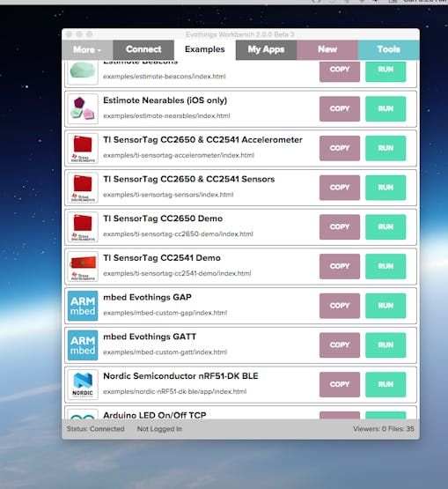Open the My Apps tab
Viewport: 448px width, 489px height.
pyautogui.click(x=266, y=49)
